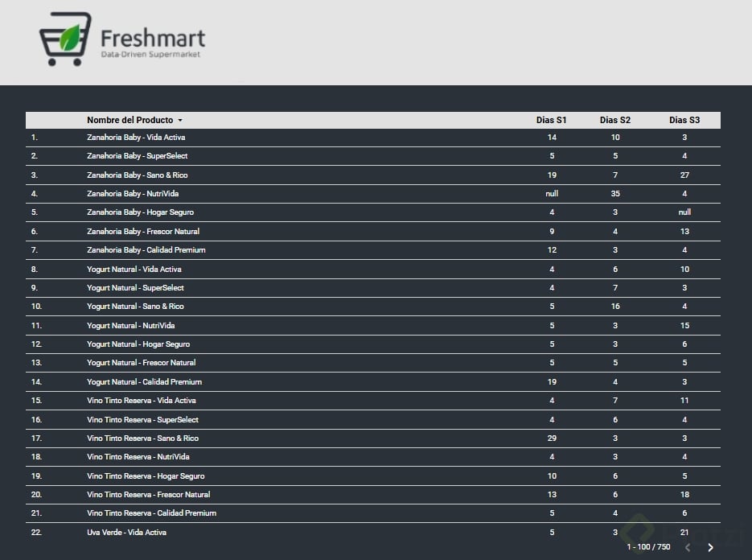Select the pagination count 1 - 100 / 750
The height and width of the screenshot is (560, 752).
point(648,547)
